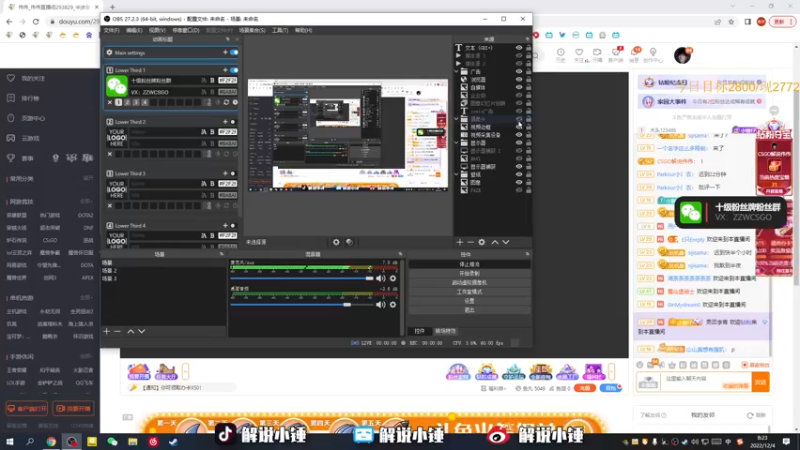Open 文件(F) menu

tap(111, 30)
